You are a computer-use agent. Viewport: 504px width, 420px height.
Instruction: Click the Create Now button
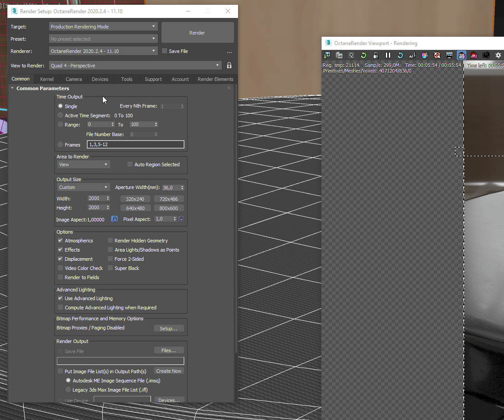tap(169, 371)
